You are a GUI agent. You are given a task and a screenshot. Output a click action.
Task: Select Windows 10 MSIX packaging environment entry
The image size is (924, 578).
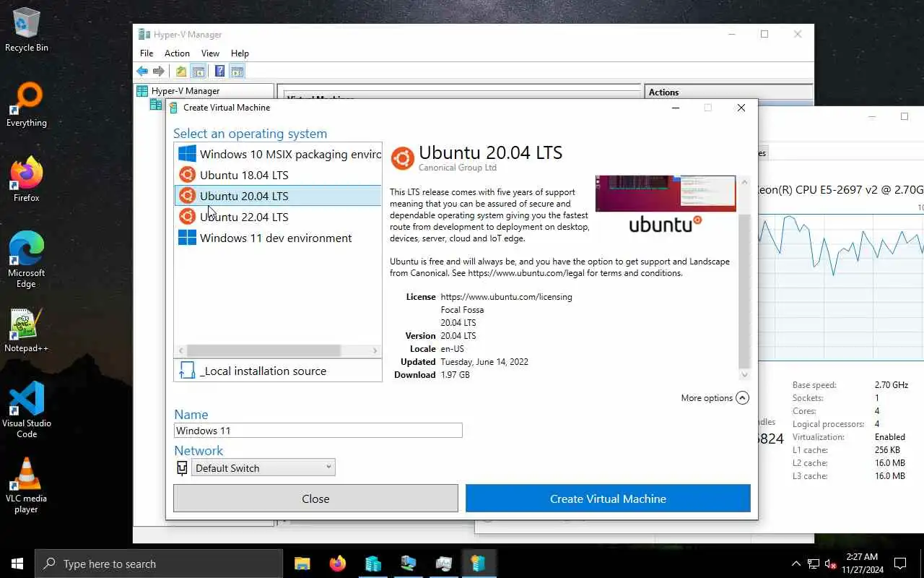coord(278,154)
